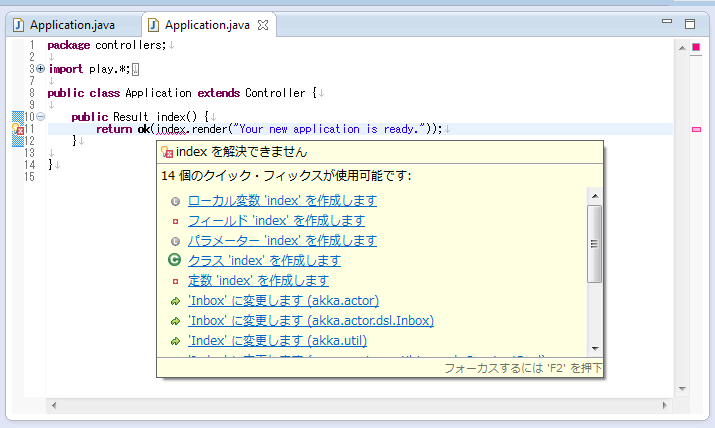Close the active Application.java editor tab
The height and width of the screenshot is (428, 715).
pyautogui.click(x=263, y=25)
